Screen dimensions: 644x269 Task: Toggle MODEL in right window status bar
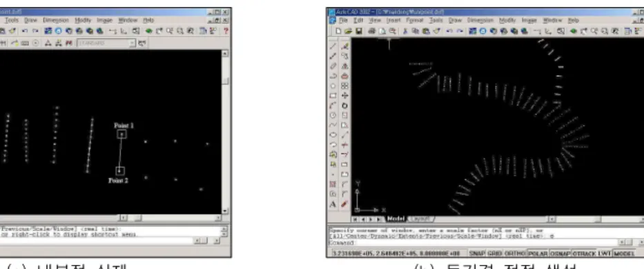click(x=624, y=253)
